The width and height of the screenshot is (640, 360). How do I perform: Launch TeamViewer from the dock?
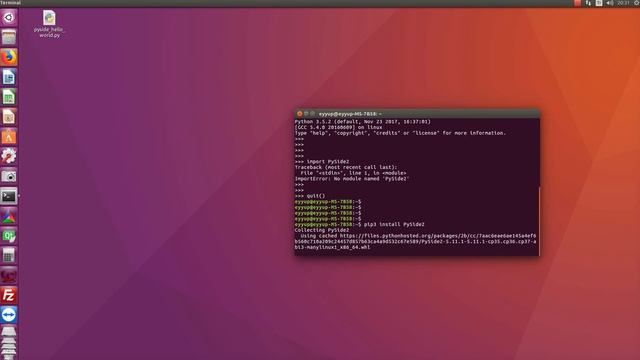[9, 315]
